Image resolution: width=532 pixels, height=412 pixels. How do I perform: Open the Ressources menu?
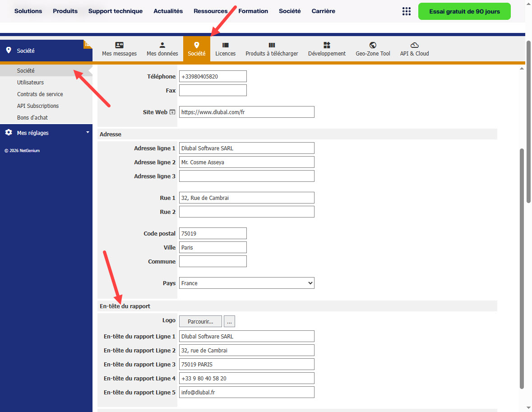click(210, 11)
